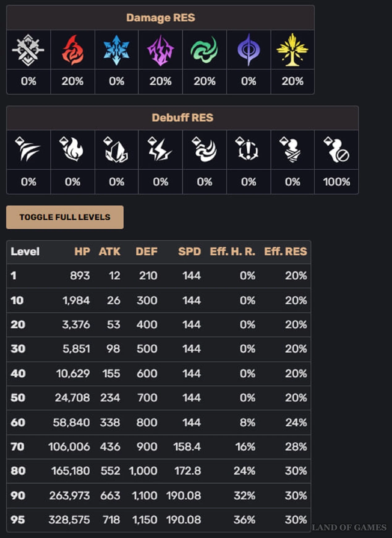The width and height of the screenshot is (392, 538).
Task: Select the red Fire element icon
Action: point(73,50)
